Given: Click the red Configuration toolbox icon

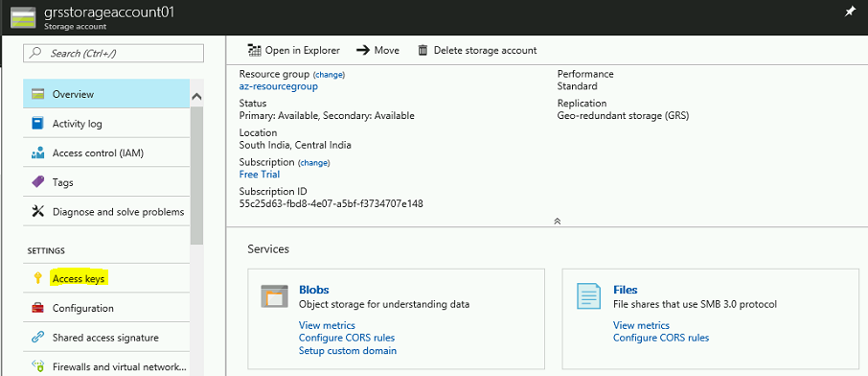Looking at the screenshot, I should point(38,308).
